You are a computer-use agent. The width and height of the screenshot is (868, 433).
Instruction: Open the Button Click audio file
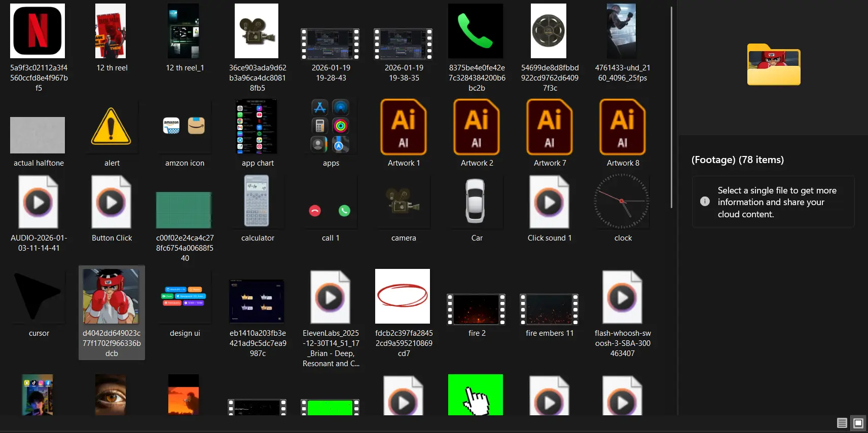point(112,203)
